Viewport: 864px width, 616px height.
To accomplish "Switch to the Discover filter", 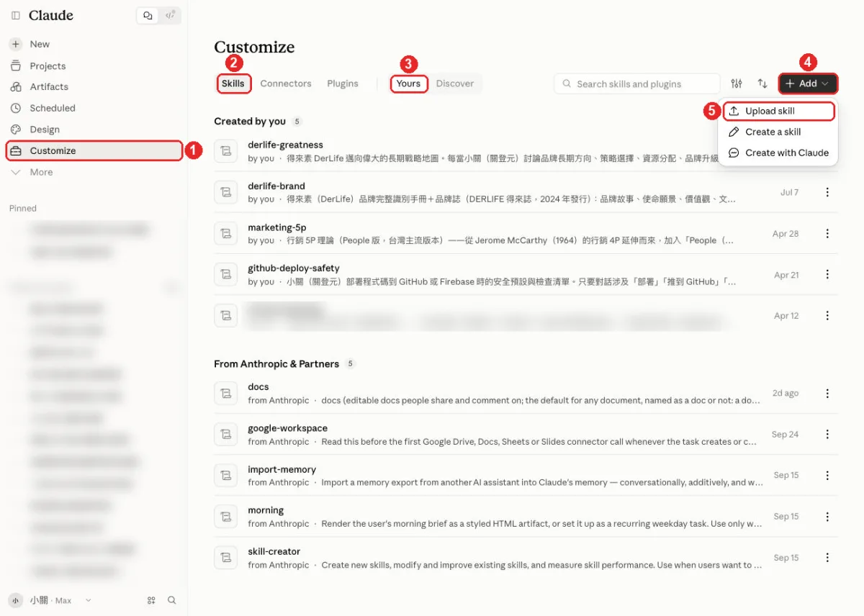I will [455, 83].
